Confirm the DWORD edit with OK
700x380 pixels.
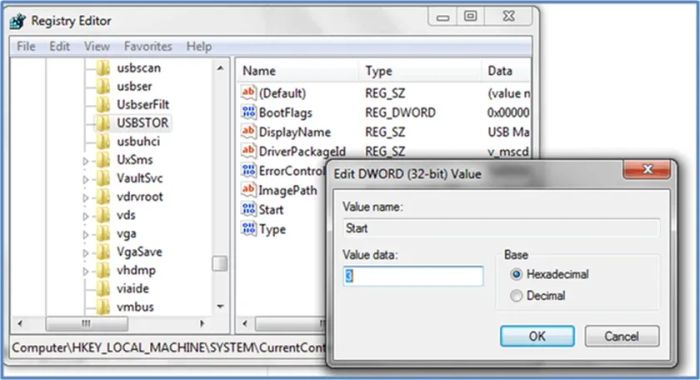coord(537,336)
